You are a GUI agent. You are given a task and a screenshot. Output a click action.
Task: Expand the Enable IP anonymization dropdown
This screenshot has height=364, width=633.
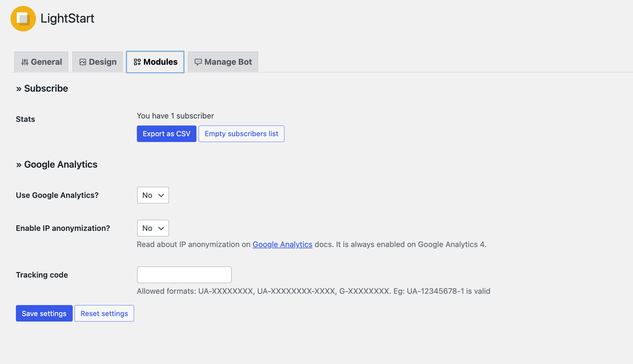153,228
